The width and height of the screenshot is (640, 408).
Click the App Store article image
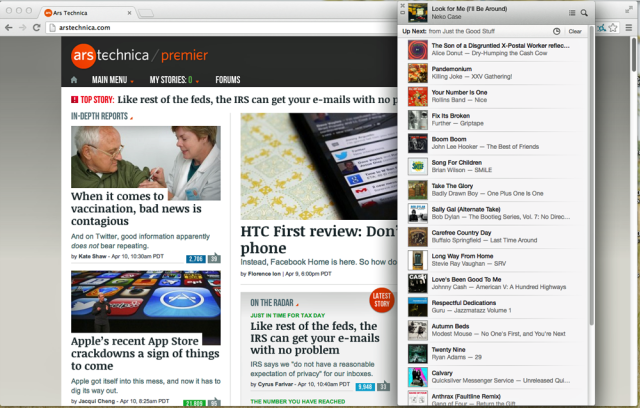pyautogui.click(x=146, y=301)
